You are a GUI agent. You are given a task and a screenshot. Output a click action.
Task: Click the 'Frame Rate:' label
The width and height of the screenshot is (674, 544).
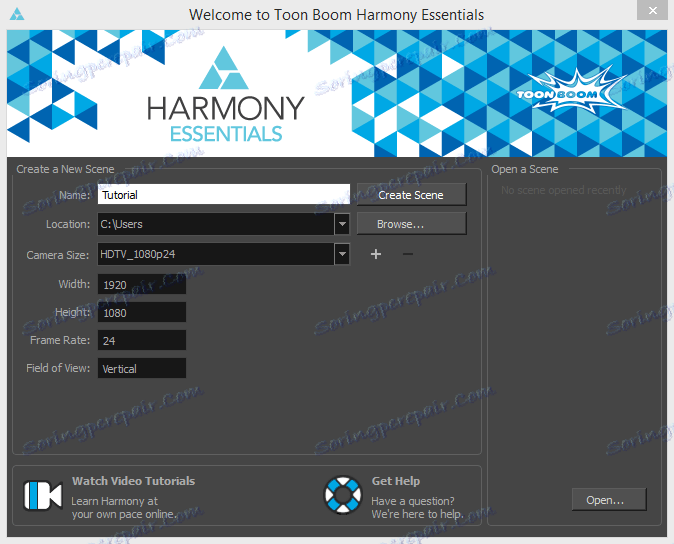60,340
